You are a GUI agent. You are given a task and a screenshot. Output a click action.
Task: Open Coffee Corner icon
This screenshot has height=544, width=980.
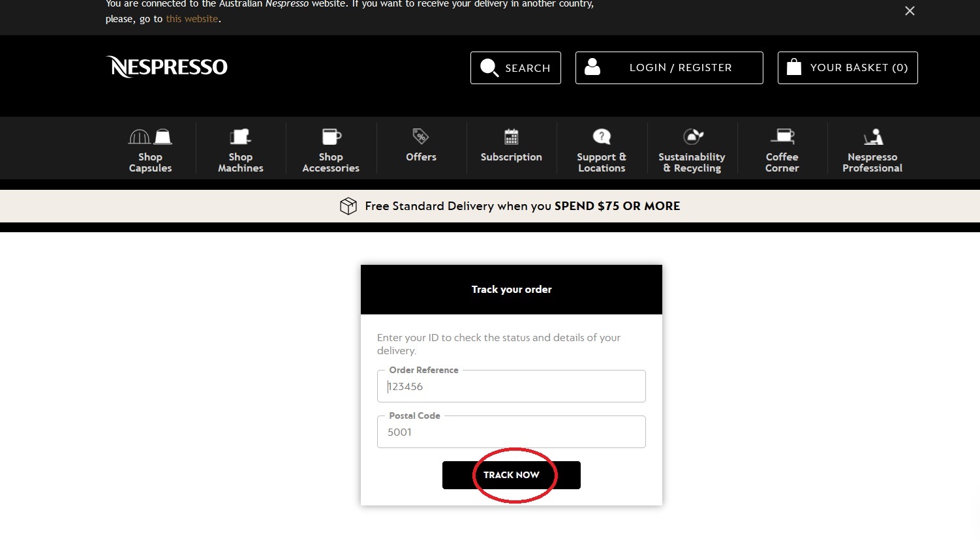(x=782, y=136)
